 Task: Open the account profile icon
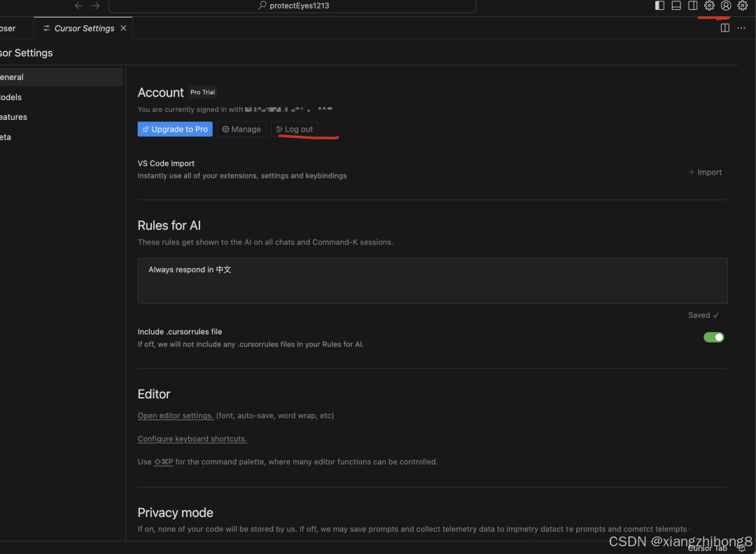(x=726, y=6)
